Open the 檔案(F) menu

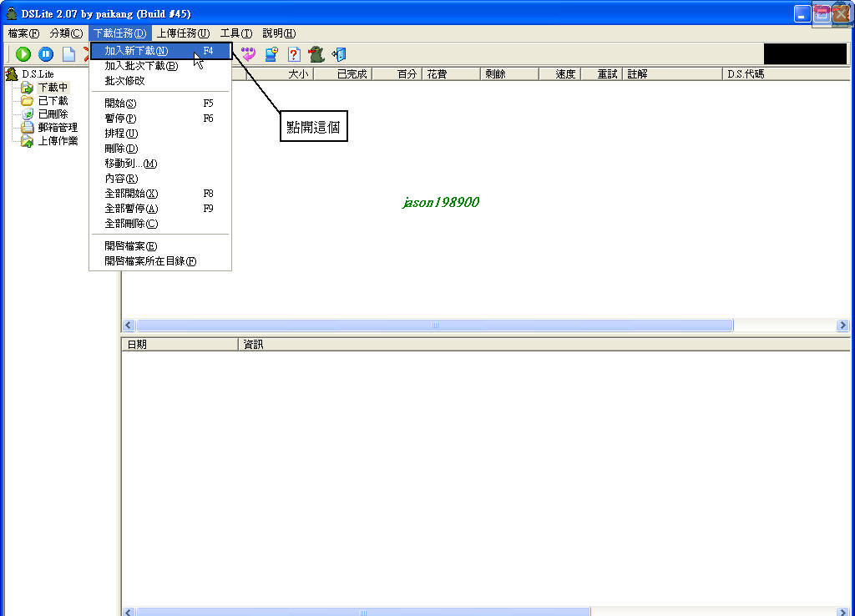[23, 33]
